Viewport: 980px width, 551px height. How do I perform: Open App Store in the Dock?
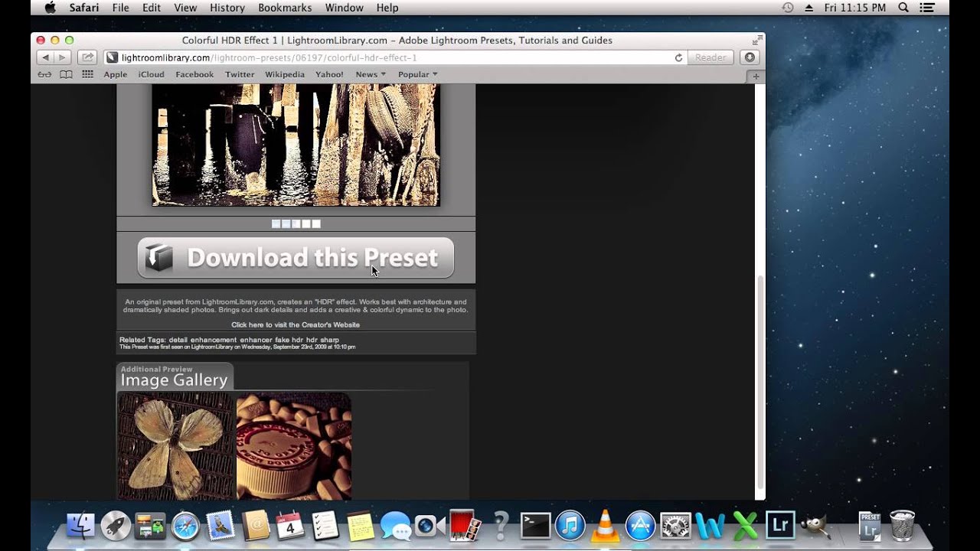point(640,526)
